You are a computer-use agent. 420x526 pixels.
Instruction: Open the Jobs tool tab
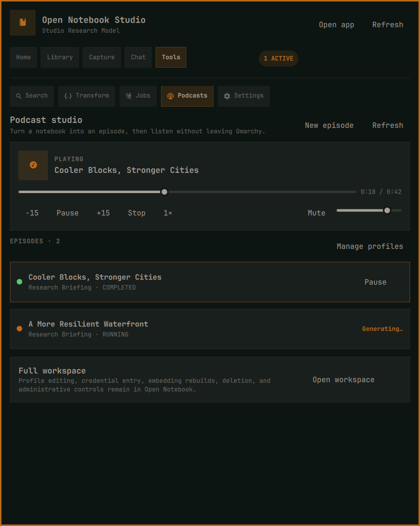click(138, 96)
